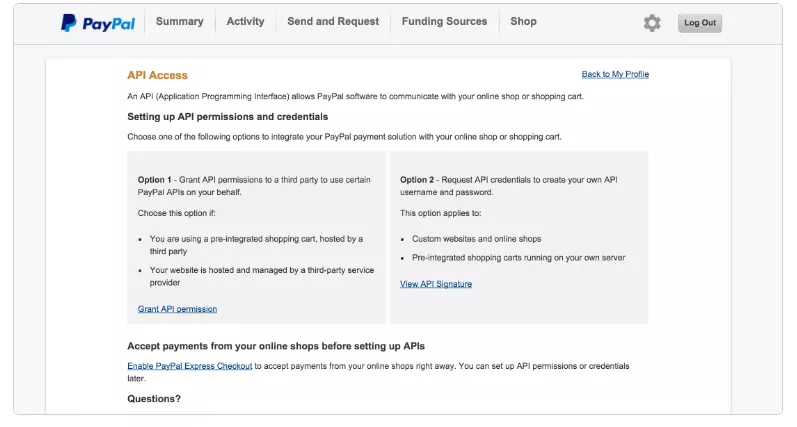Open Funding Sources tab
The width and height of the screenshot is (797, 427).
(444, 21)
